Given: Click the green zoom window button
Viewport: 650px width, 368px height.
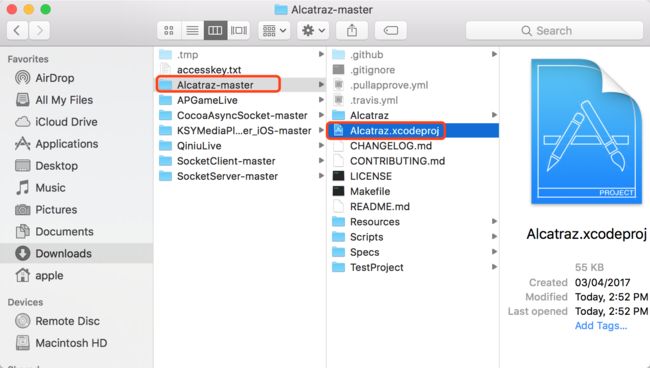Looking at the screenshot, I should [x=46, y=9].
